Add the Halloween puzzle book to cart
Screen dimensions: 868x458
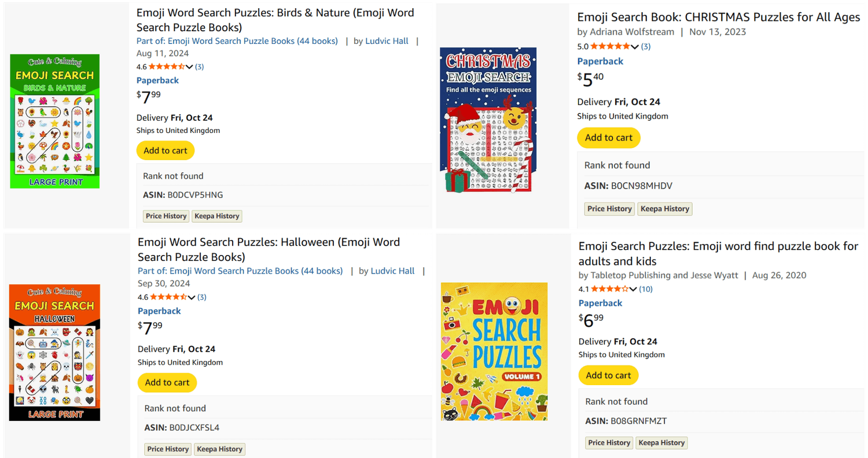pyautogui.click(x=167, y=382)
